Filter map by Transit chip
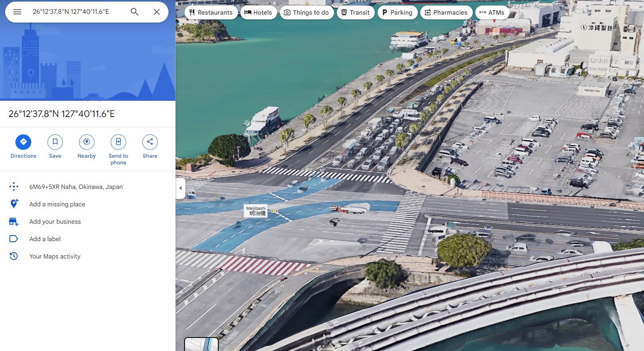644x351 pixels. pos(355,12)
